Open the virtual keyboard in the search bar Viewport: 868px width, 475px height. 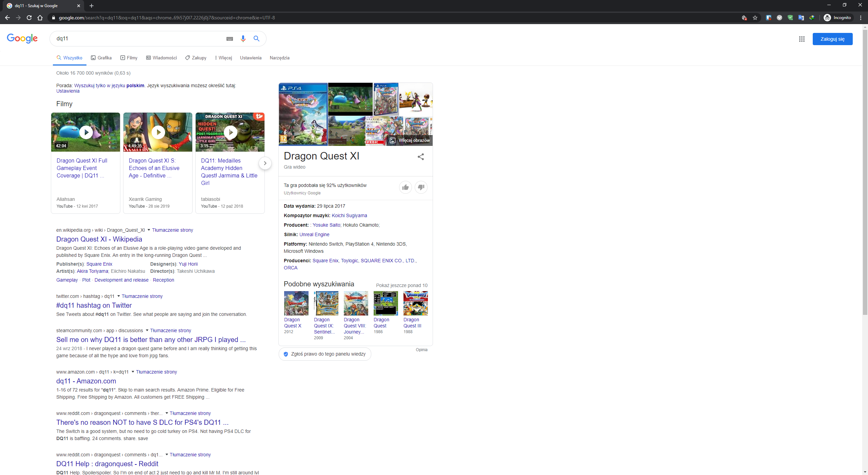coord(230,39)
